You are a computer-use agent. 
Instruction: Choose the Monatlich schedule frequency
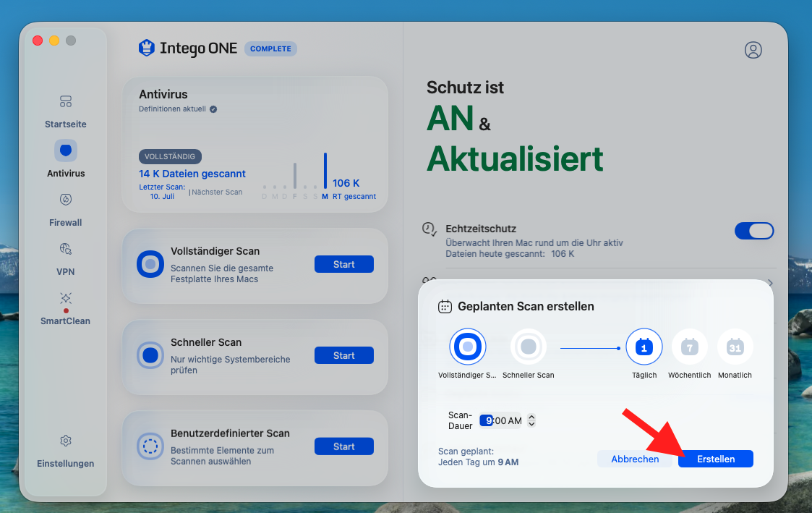735,347
